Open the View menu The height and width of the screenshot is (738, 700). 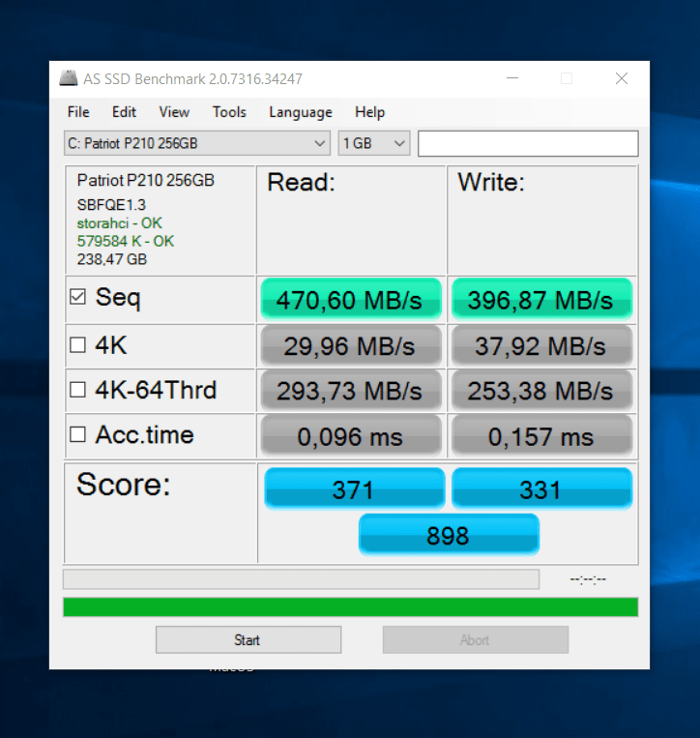click(174, 112)
